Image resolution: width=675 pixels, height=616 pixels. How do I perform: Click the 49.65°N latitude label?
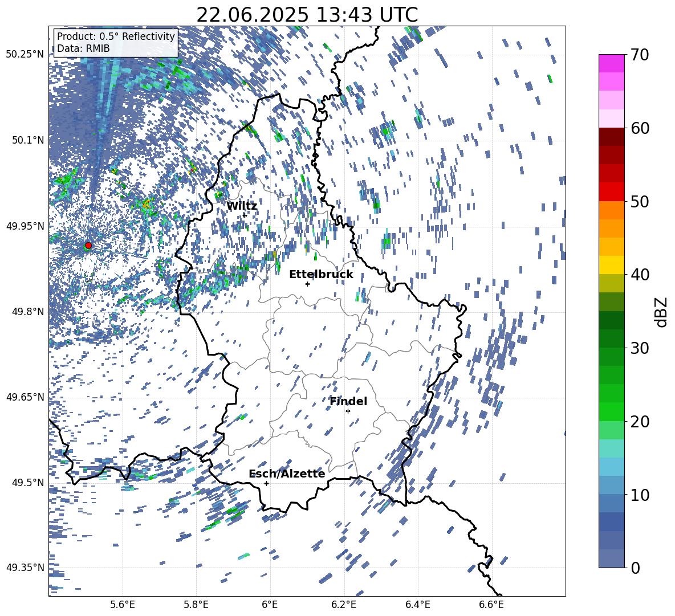(x=25, y=397)
